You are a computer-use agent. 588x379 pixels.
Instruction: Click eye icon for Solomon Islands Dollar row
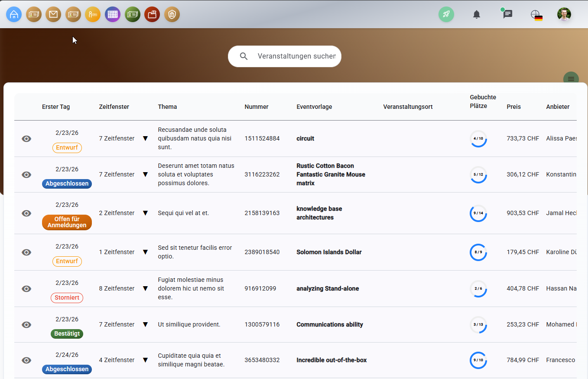pos(26,252)
